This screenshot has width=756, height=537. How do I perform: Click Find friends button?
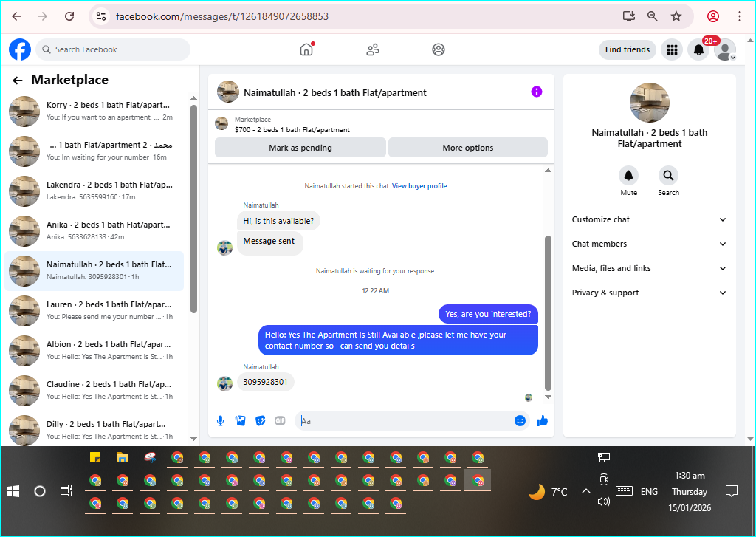pyautogui.click(x=628, y=49)
